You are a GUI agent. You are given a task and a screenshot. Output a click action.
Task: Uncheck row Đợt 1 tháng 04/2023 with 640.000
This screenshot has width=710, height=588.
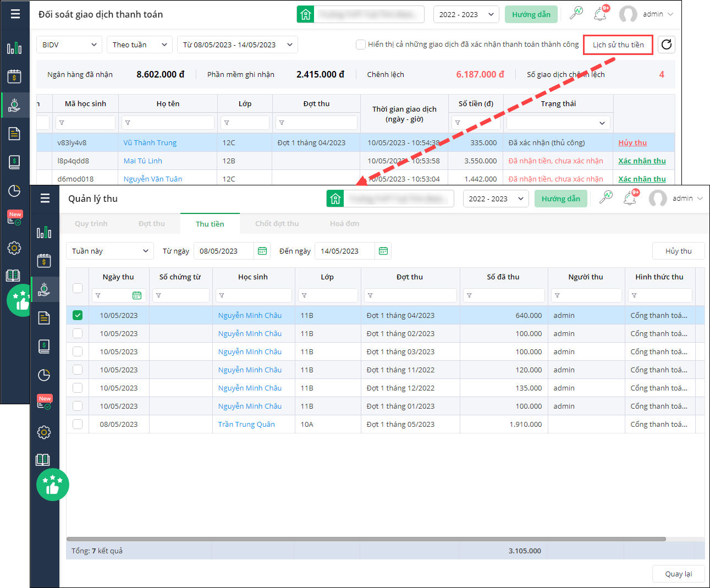(78, 315)
